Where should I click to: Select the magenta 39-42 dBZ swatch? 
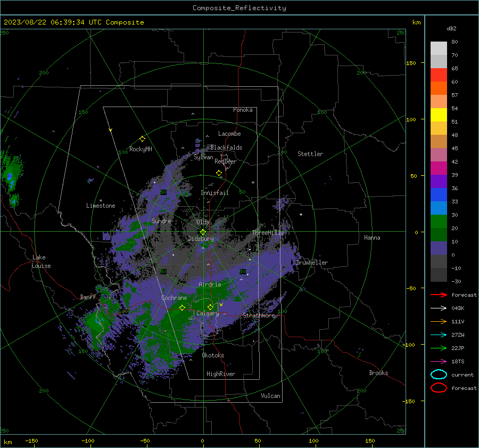tap(439, 168)
